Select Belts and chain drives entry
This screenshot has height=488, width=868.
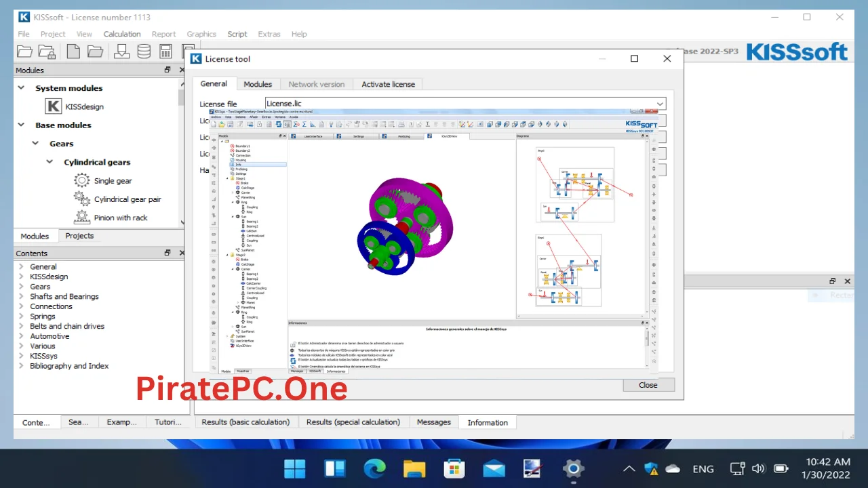67,326
